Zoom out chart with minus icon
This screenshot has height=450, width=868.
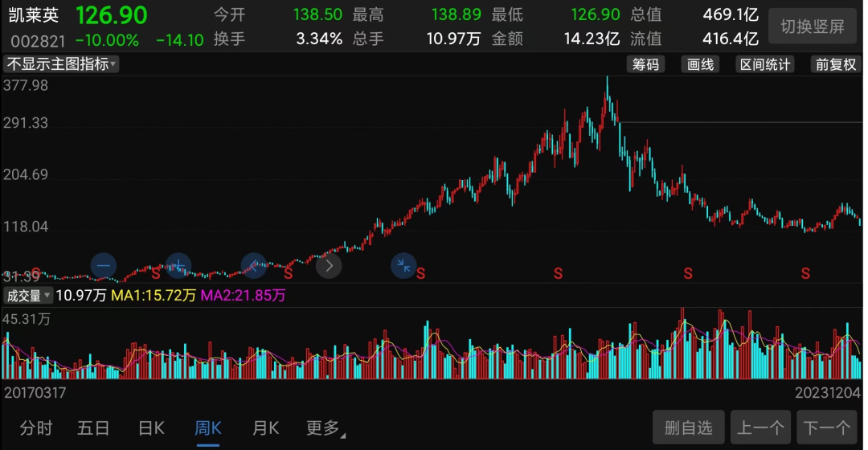(104, 266)
